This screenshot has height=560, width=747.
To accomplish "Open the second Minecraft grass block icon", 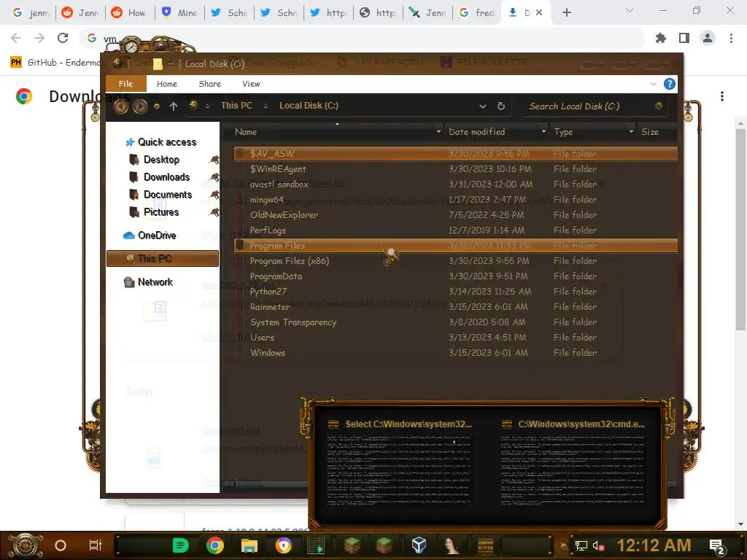I will (384, 545).
